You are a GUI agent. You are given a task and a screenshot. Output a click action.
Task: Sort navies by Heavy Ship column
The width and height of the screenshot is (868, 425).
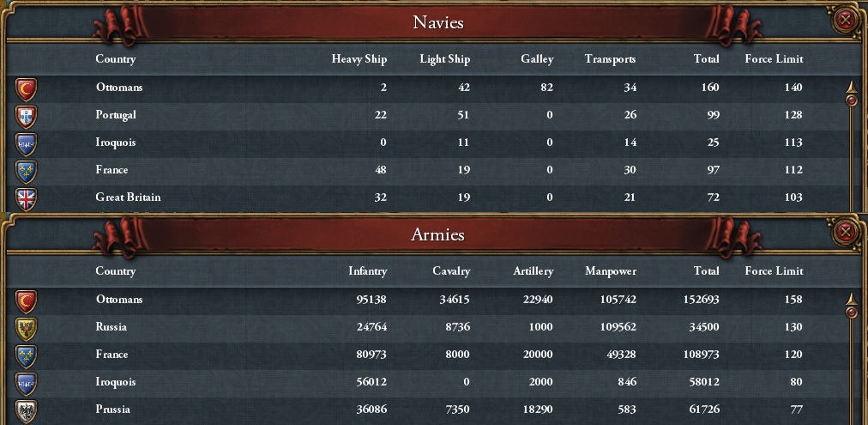coord(359,59)
